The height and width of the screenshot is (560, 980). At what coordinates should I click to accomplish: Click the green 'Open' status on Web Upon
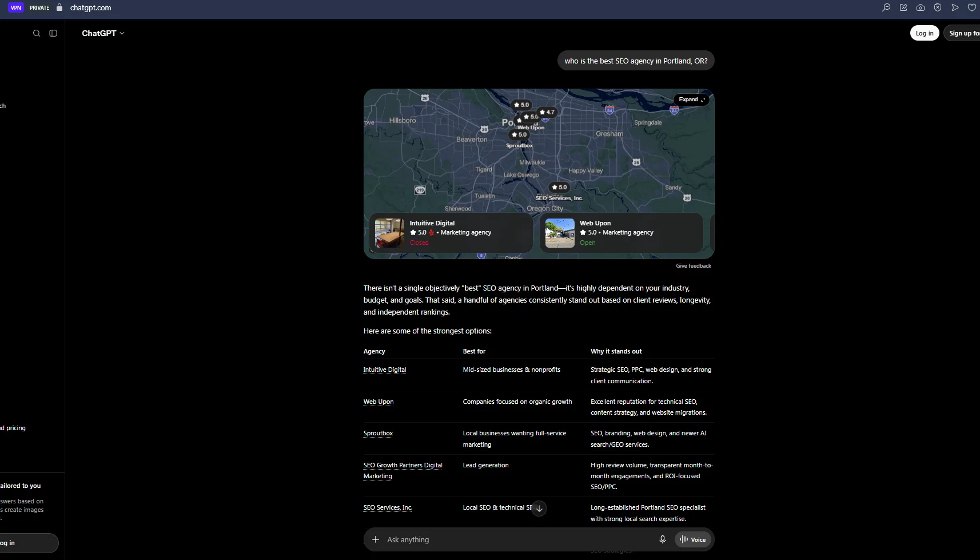pyautogui.click(x=587, y=243)
